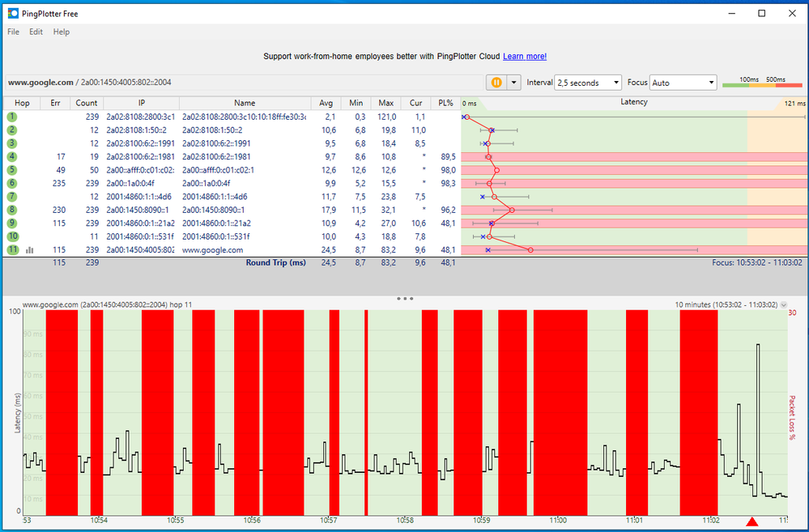
Task: Open the split arrow beside the pause button
Action: 513,82
